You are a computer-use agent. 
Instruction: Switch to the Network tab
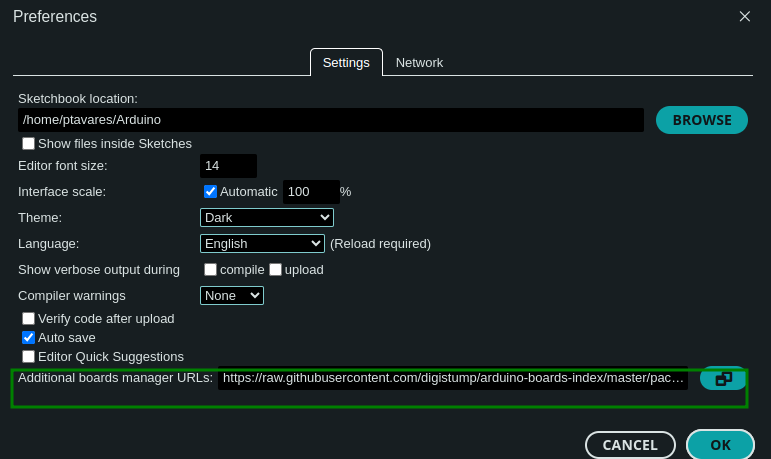coord(419,62)
